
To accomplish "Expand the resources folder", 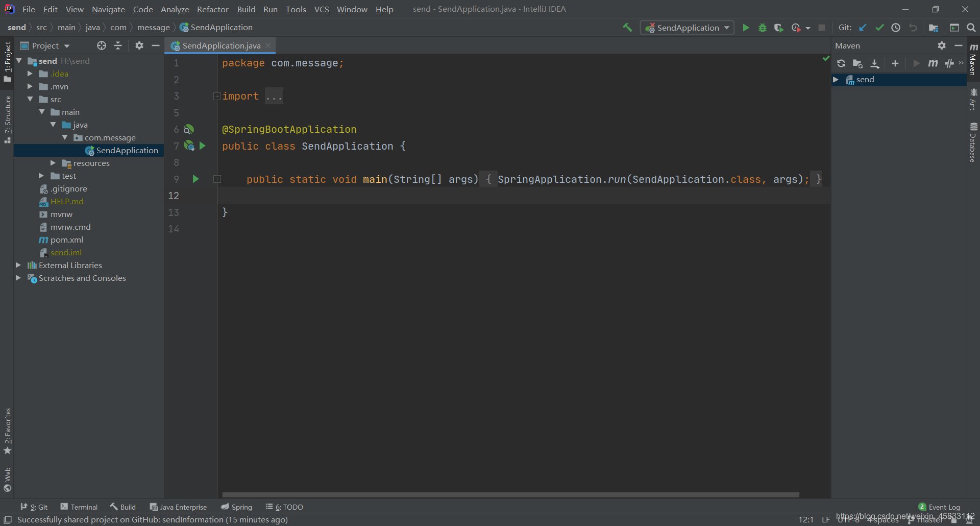I will tap(53, 163).
